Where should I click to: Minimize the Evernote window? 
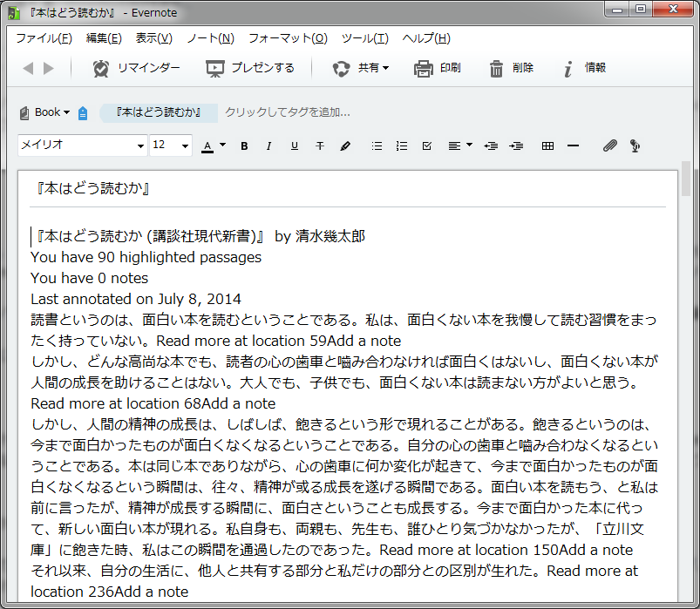click(617, 9)
